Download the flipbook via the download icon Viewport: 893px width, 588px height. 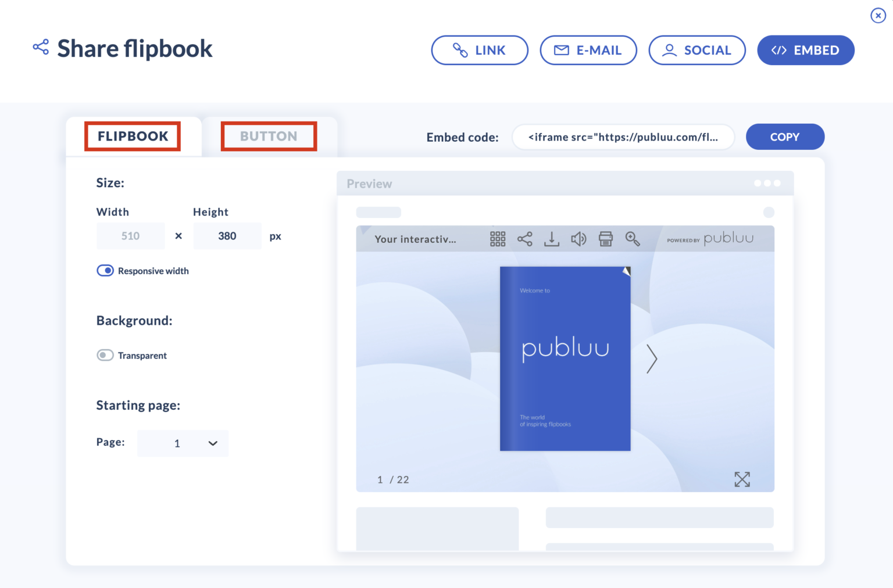pyautogui.click(x=551, y=239)
